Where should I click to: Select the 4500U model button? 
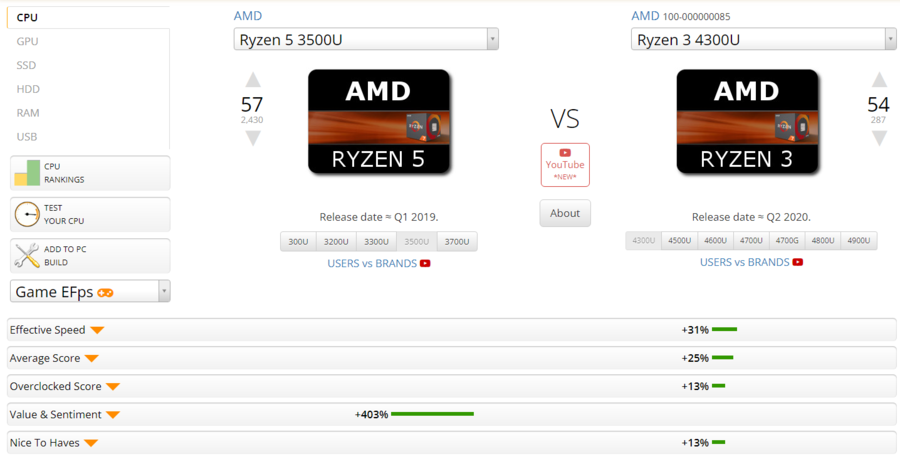680,240
